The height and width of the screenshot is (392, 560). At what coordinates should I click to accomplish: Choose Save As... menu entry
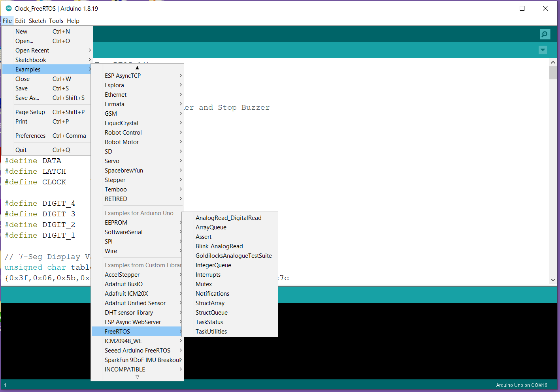(x=47, y=98)
